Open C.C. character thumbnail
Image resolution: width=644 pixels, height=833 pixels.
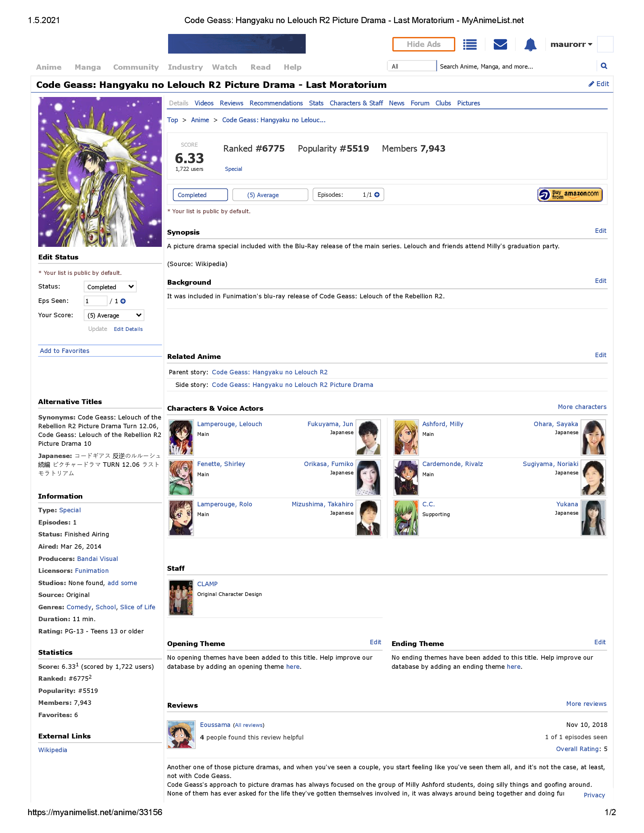406,518
